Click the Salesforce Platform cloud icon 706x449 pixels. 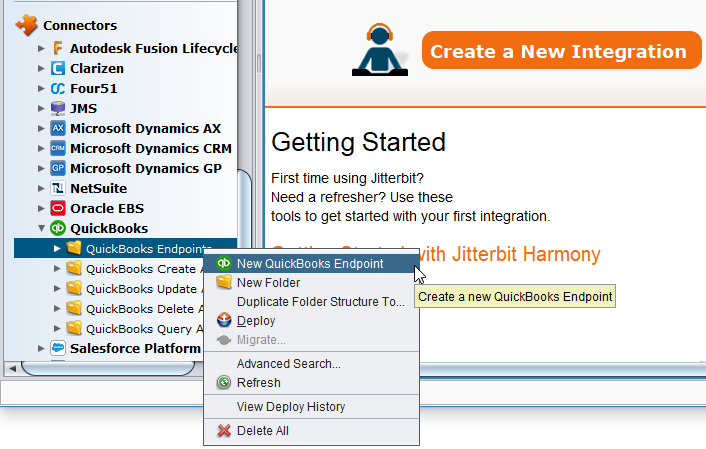click(x=58, y=348)
